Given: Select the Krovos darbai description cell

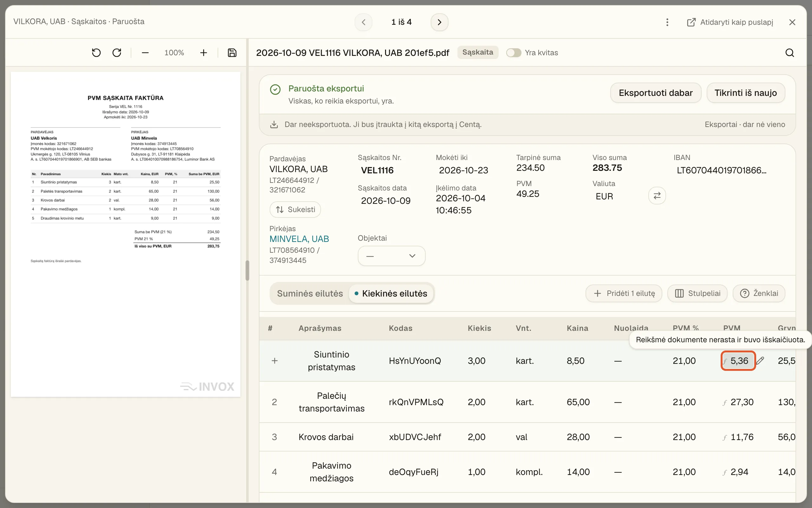Looking at the screenshot, I should 326,437.
